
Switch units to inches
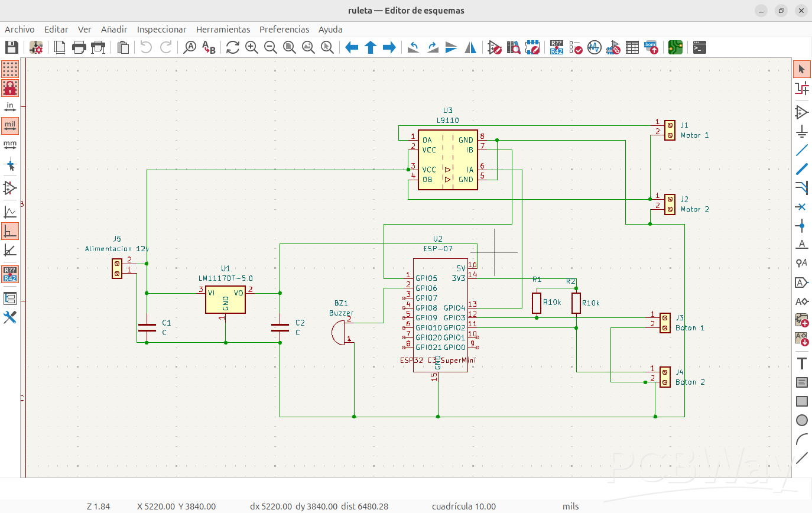[x=10, y=107]
